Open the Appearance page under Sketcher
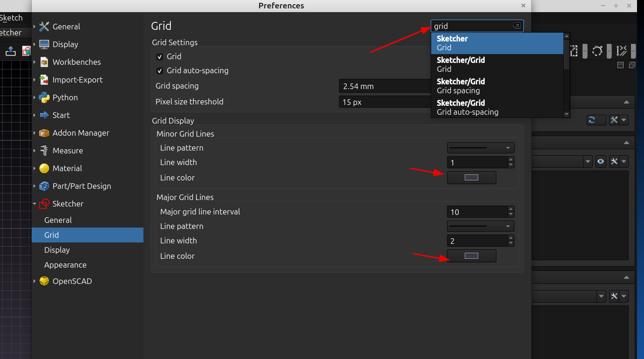Image resolution: width=644 pixels, height=359 pixels. (x=88, y=265)
